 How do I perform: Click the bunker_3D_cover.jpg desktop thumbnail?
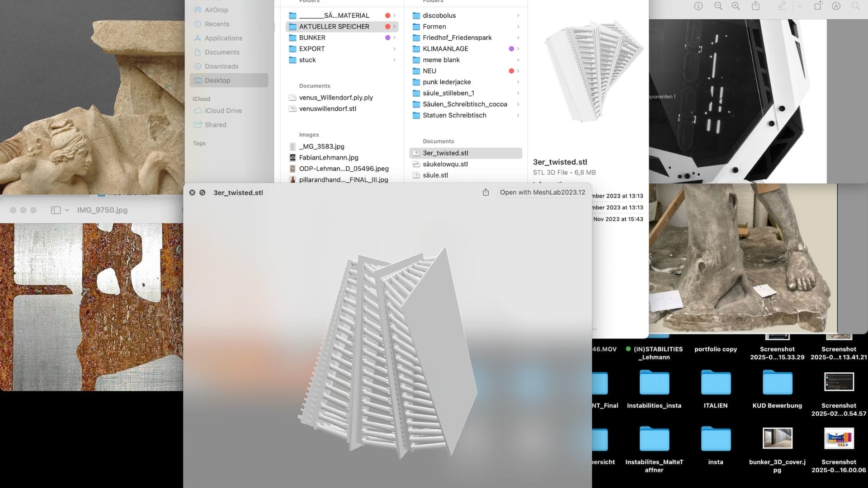[777, 438]
